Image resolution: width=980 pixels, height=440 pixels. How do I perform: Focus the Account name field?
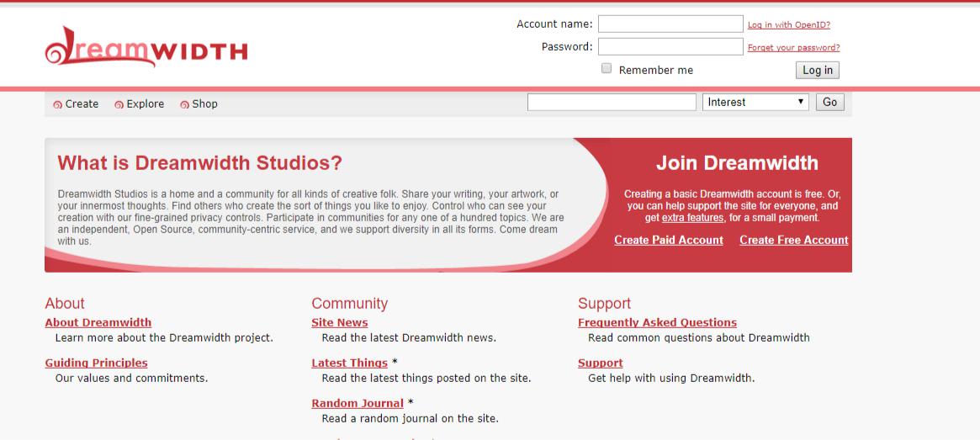(x=670, y=24)
